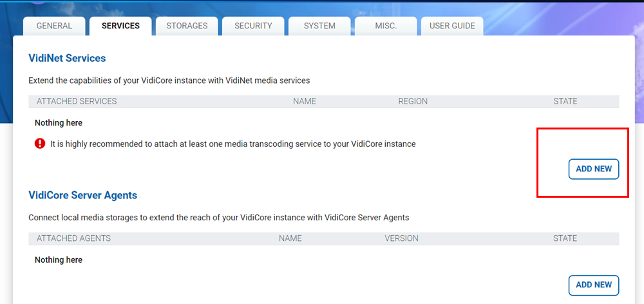Screen dimensions: 644x304
Task: Switch to the MISC. tab
Action: coord(386,26)
